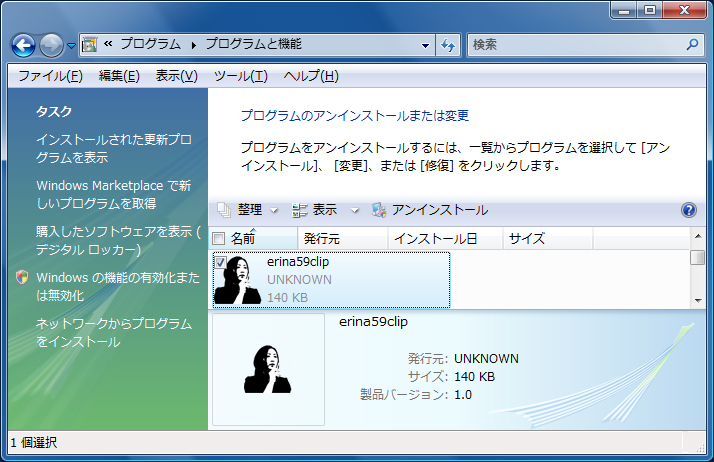This screenshot has width=714, height=462.
Task: Click プログラムのアンインストールまたは変更 heading
Action: (355, 116)
